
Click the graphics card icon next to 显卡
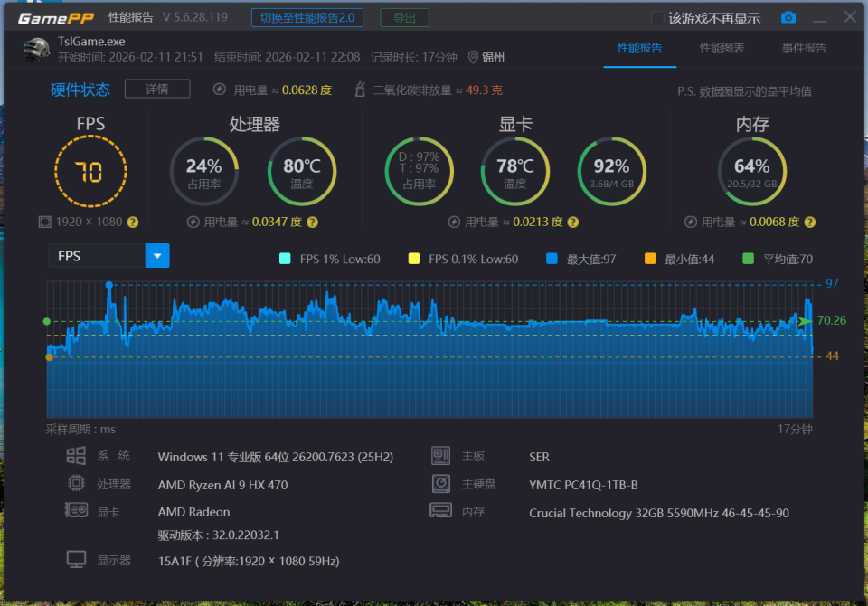click(76, 510)
